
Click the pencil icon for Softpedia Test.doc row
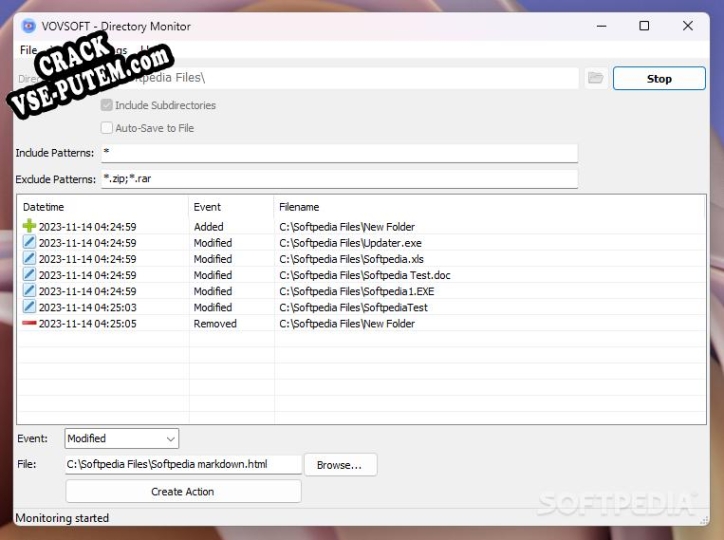29,274
